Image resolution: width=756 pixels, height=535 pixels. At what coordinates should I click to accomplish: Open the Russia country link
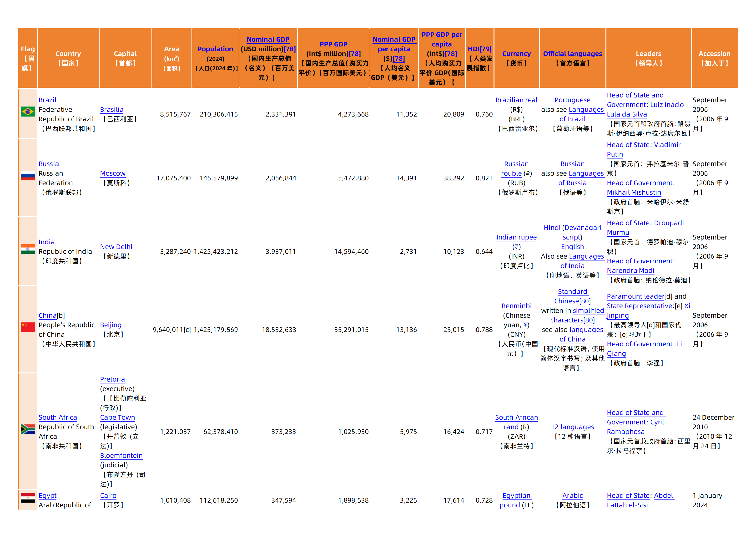[x=49, y=164]
